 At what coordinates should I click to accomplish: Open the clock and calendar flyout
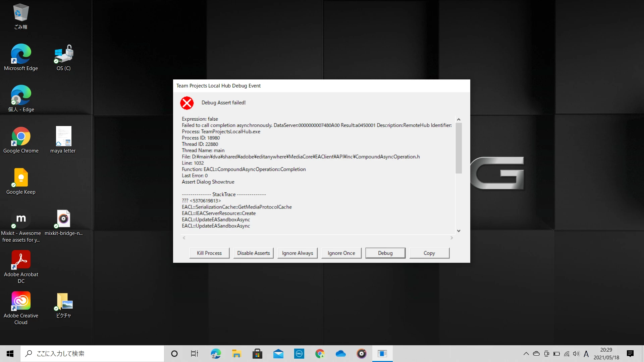(606, 354)
